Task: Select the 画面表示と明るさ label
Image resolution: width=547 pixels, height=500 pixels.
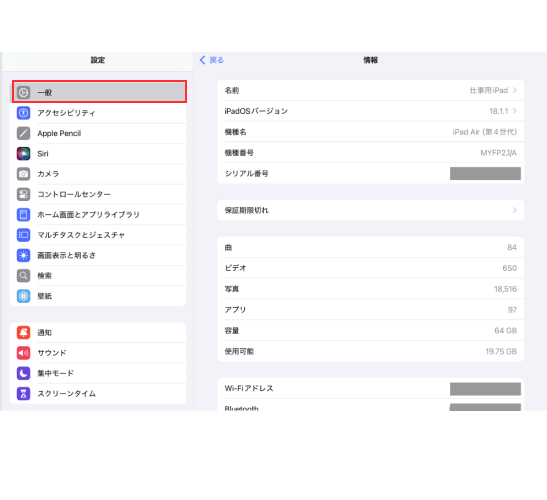Action: (66, 255)
